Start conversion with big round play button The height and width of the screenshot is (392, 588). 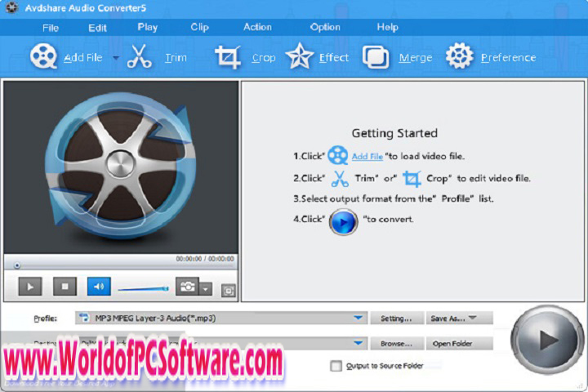[547, 340]
